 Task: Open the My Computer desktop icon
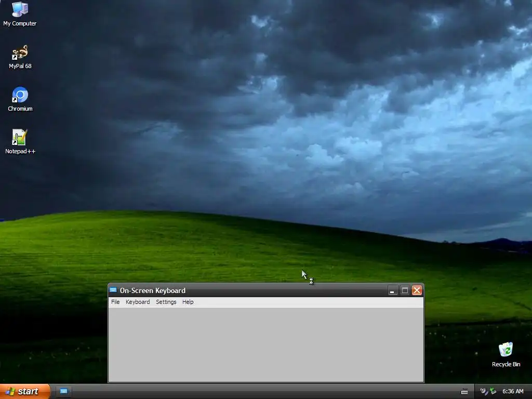[20, 14]
